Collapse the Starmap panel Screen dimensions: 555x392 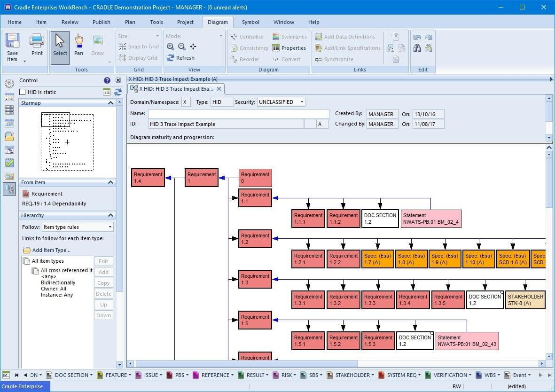coord(111,103)
